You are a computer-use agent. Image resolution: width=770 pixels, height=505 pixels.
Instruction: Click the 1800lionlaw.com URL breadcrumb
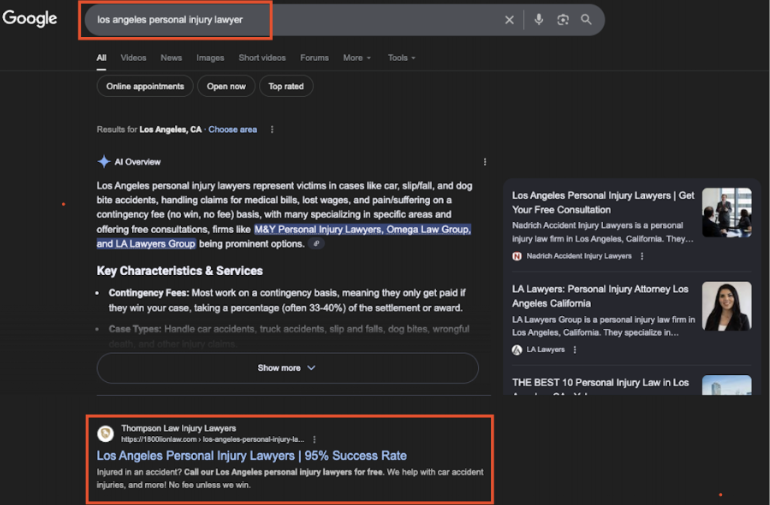point(213,440)
